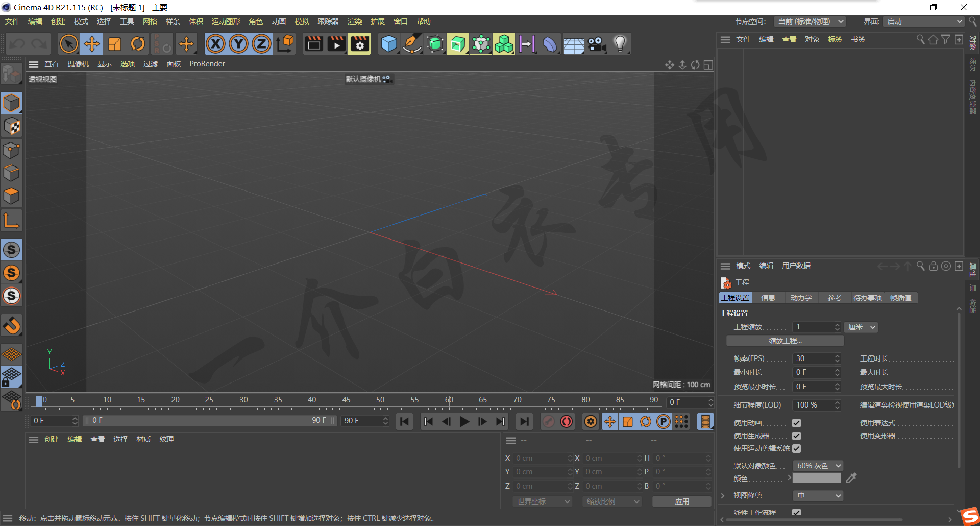Click the Light bulb icon
Viewport: 980px width, 526px height.
[x=620, y=44]
